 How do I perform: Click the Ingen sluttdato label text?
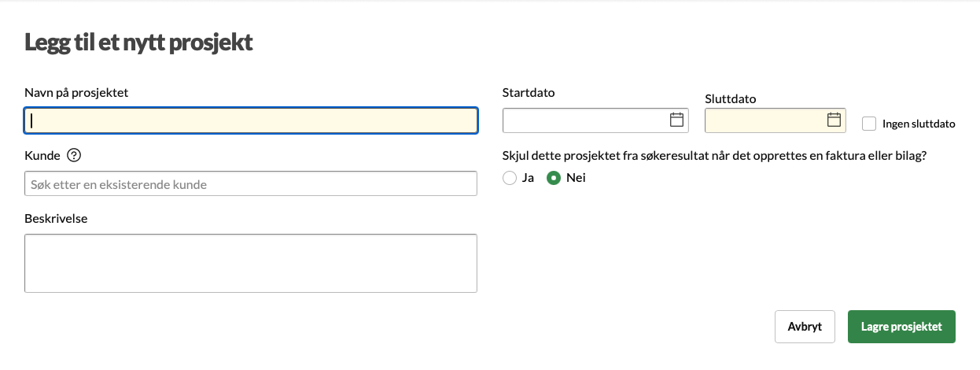919,124
